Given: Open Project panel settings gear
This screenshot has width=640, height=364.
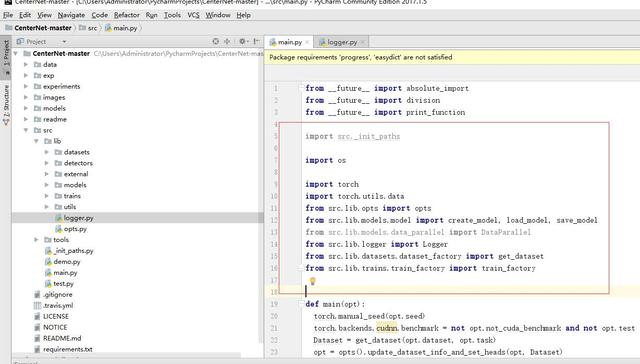Looking at the screenshot, I should coord(243,41).
